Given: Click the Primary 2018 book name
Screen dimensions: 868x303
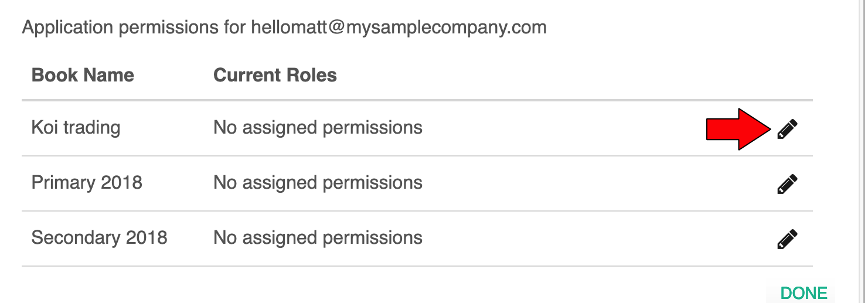Looking at the screenshot, I should tap(87, 182).
